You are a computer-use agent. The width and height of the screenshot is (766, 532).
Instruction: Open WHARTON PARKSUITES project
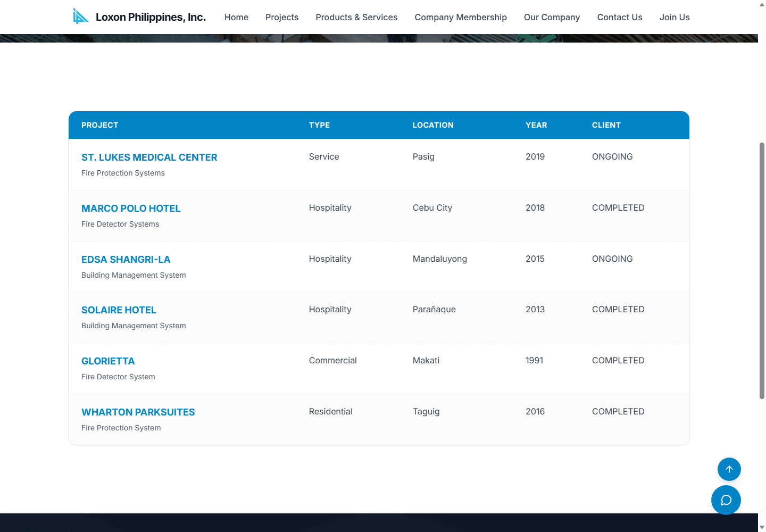(x=138, y=412)
